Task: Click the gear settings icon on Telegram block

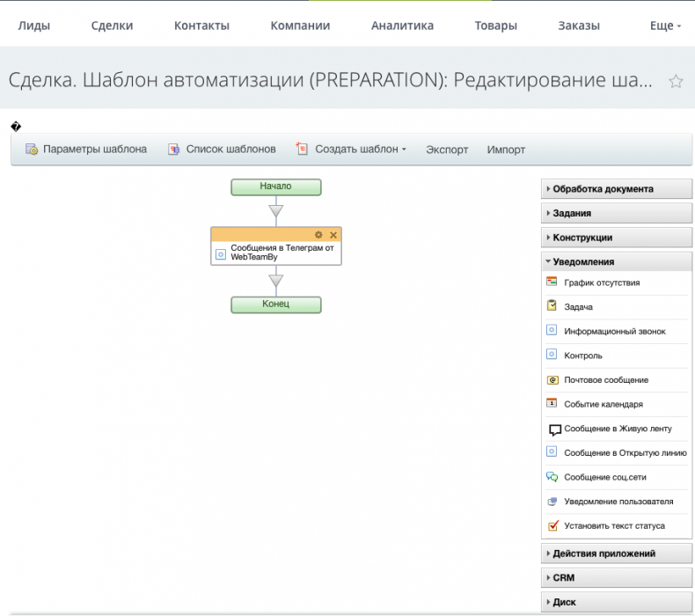Action: 318,235
